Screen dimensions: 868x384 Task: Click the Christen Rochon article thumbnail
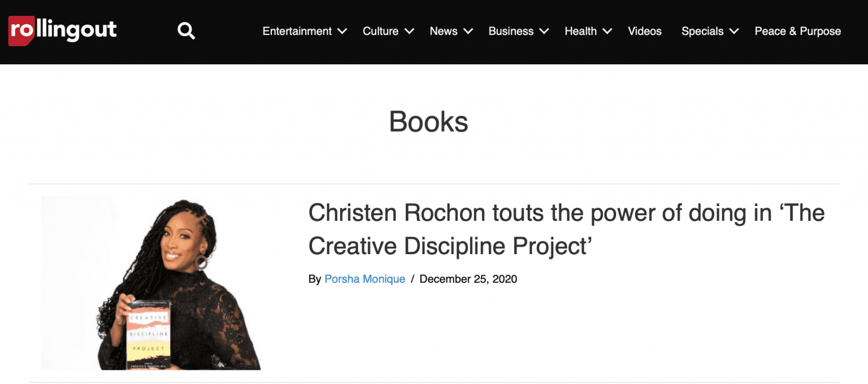151,283
